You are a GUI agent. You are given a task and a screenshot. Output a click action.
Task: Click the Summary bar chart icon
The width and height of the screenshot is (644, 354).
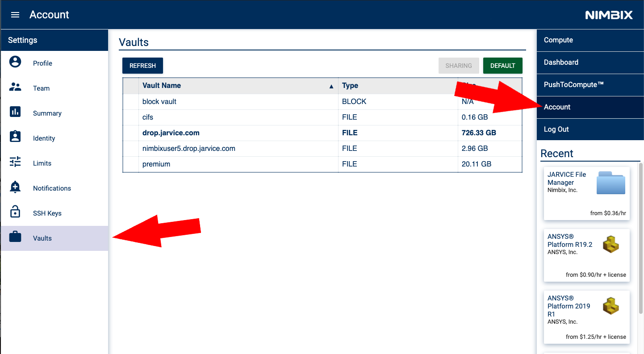[x=15, y=112]
